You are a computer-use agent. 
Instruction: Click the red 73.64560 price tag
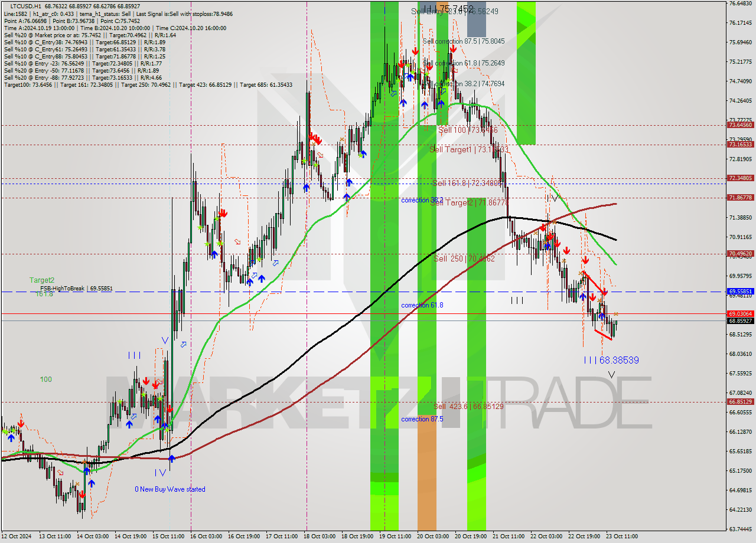click(740, 125)
